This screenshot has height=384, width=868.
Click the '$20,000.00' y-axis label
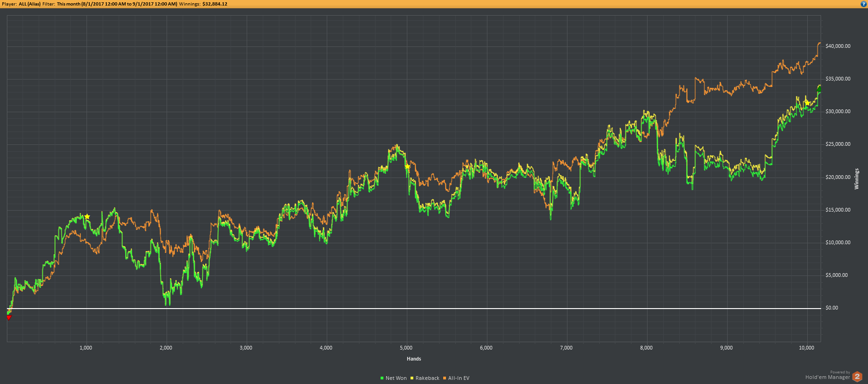[838, 177]
